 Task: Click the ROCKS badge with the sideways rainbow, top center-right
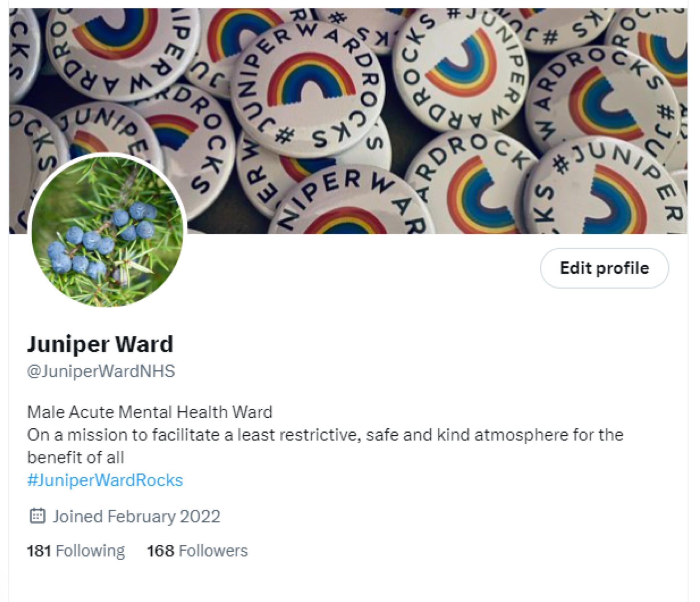(461, 73)
